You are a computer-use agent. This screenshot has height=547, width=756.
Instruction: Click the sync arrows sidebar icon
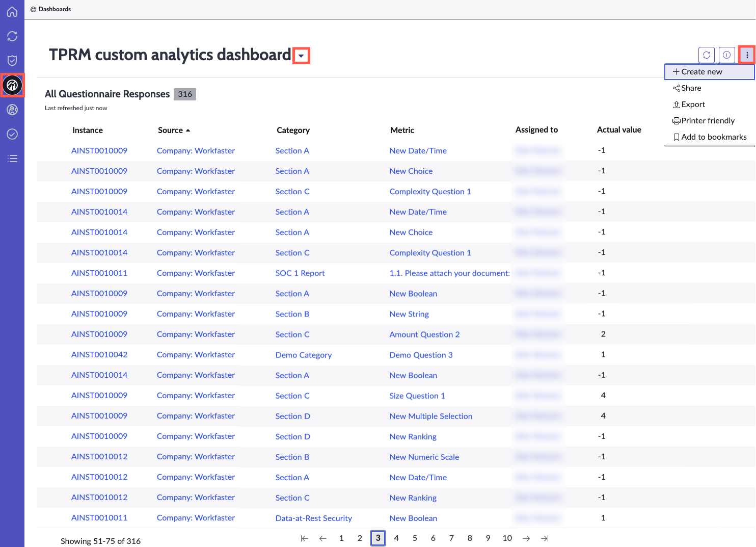[12, 36]
